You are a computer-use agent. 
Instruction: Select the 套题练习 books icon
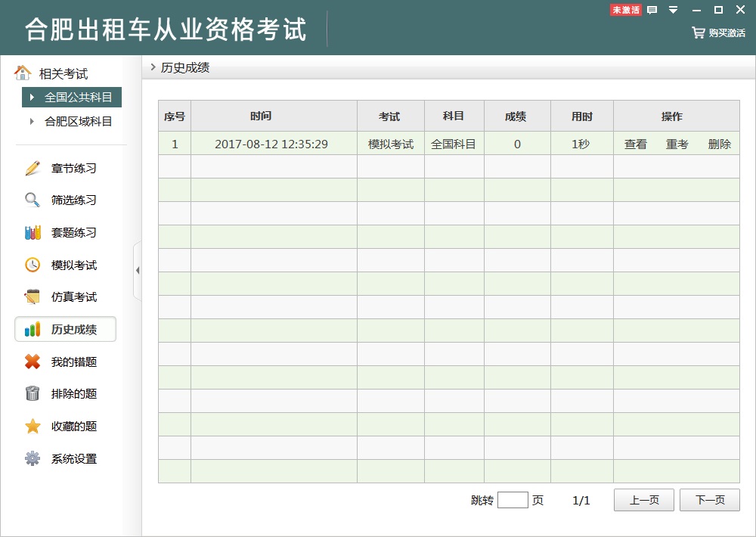pyautogui.click(x=33, y=233)
